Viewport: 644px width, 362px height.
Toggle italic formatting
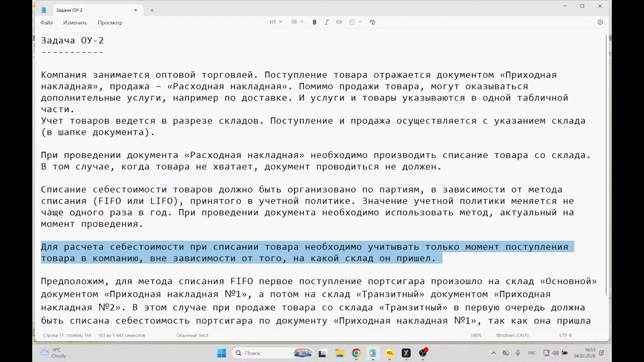click(327, 22)
